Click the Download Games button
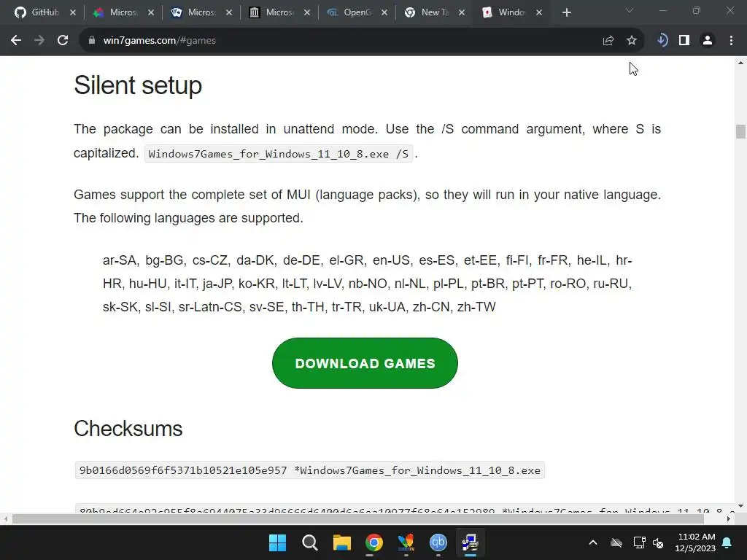The image size is (747, 560). coord(365,363)
